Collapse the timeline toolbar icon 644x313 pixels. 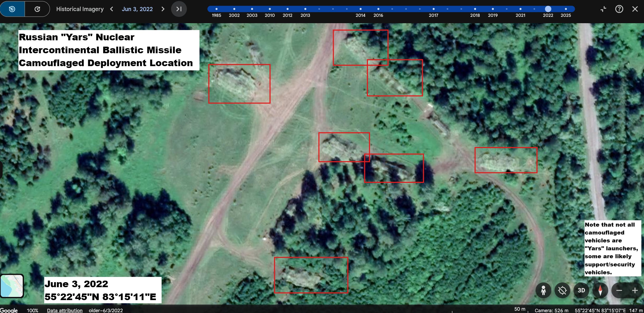pos(603,9)
